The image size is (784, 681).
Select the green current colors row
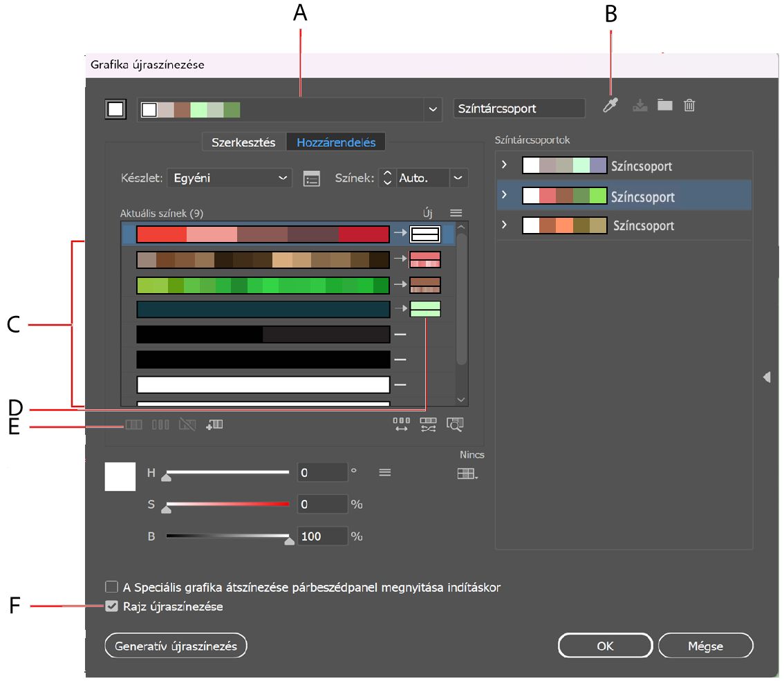point(263,285)
